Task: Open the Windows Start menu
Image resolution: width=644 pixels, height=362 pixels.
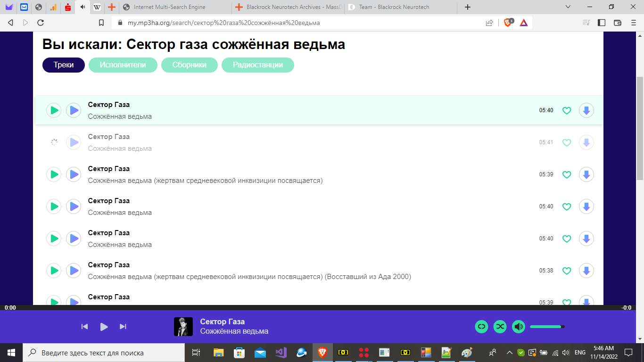Action: 11,353
